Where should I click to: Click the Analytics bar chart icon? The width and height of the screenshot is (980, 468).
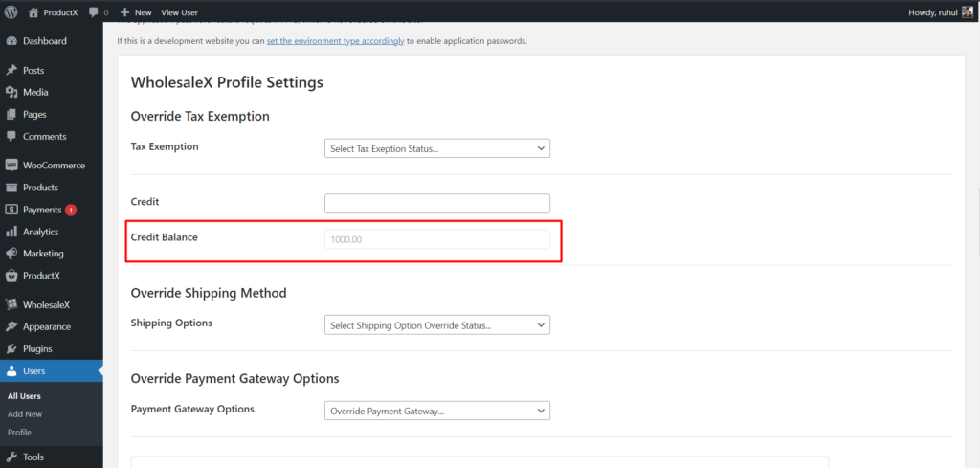click(11, 232)
